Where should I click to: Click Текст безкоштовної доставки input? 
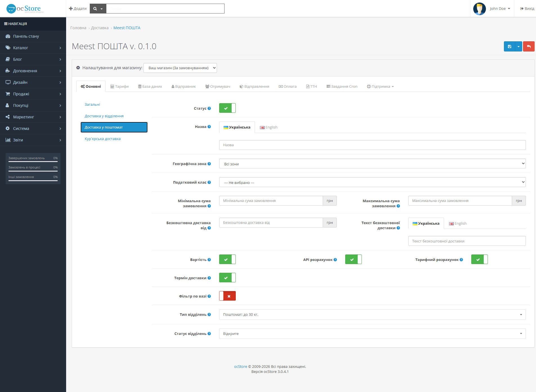coord(467,241)
